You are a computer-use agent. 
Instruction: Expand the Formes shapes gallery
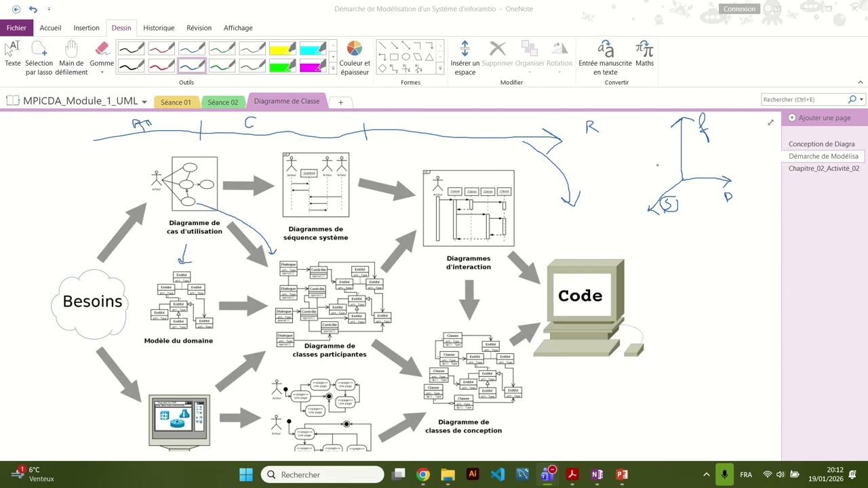[x=441, y=68]
